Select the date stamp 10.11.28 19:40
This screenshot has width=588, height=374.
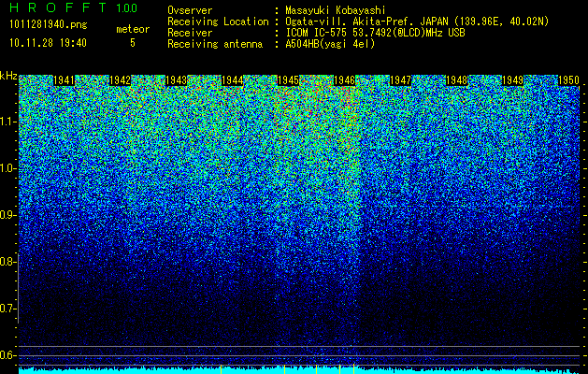(x=48, y=43)
